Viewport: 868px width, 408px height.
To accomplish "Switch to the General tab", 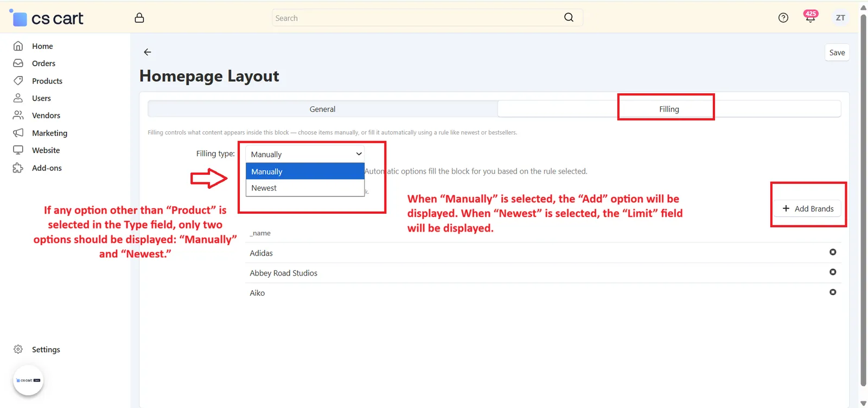I will pos(323,109).
